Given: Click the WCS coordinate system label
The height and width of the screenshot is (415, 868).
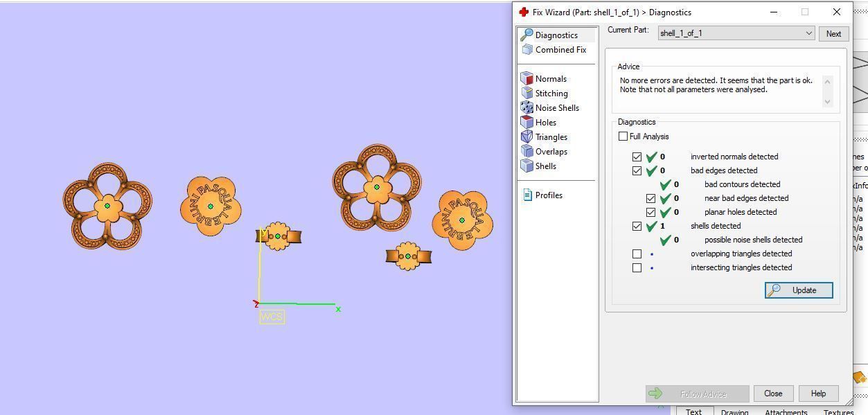Looking at the screenshot, I should tap(272, 317).
